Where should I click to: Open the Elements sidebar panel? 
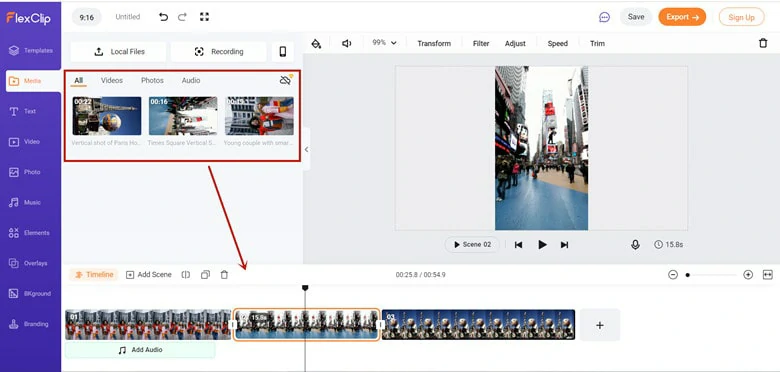30,233
